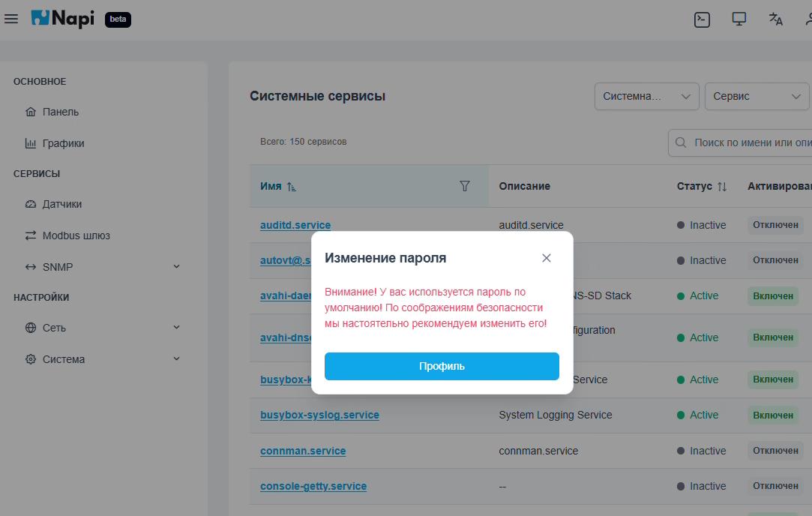This screenshot has height=516, width=812.
Task: Close the Изменение пароля dialog
Action: tap(547, 258)
